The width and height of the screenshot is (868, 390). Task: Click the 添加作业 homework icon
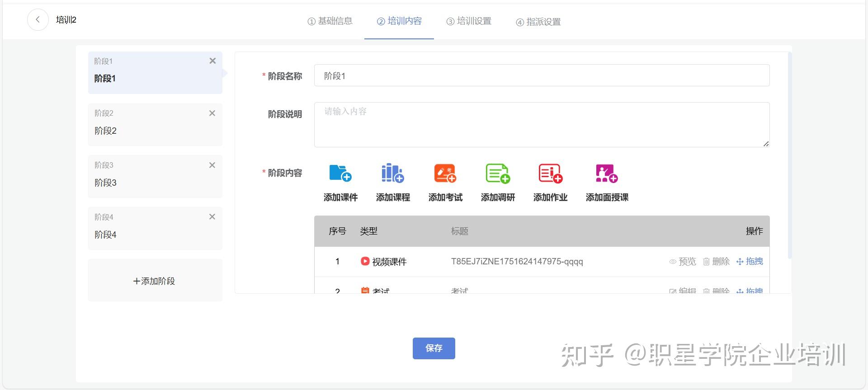pyautogui.click(x=550, y=174)
